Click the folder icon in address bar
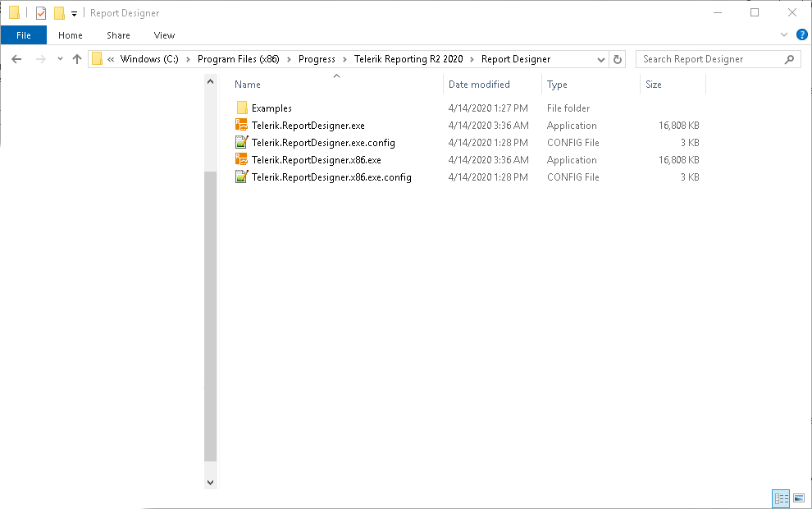 click(x=98, y=59)
